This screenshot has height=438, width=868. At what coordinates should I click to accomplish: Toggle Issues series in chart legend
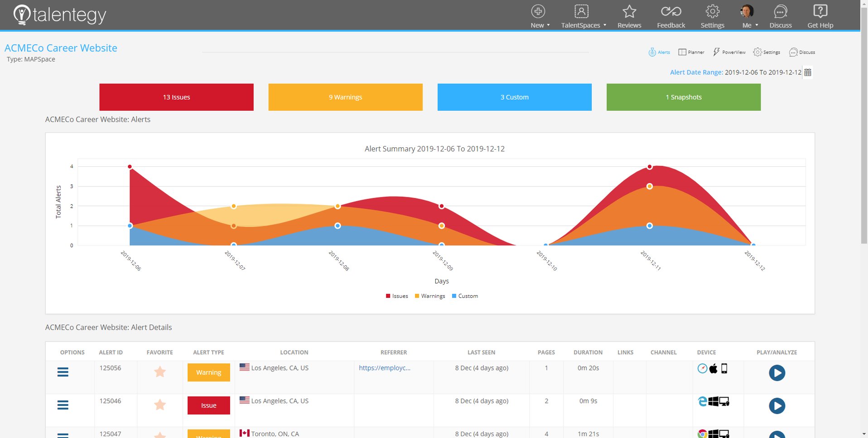397,296
